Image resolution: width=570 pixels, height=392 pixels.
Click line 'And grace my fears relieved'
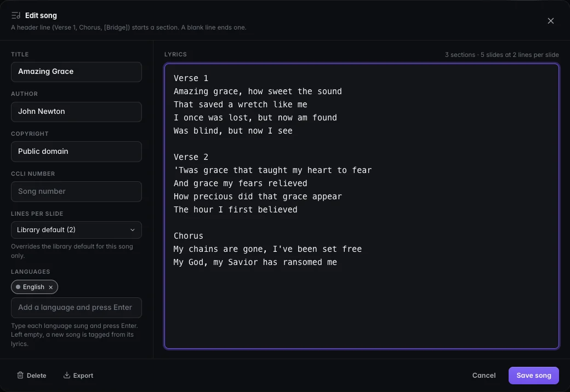240,183
